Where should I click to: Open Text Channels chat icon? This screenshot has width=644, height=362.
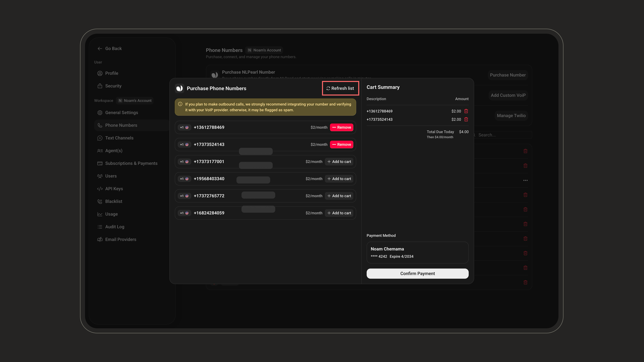pos(100,138)
